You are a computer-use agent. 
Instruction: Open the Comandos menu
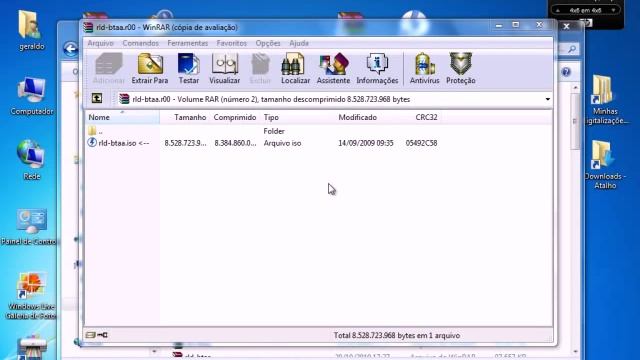(140, 43)
